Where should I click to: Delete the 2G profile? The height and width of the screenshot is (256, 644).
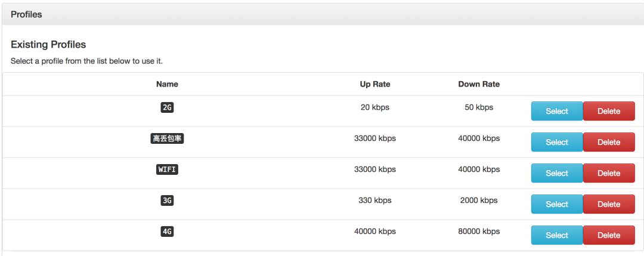click(608, 111)
